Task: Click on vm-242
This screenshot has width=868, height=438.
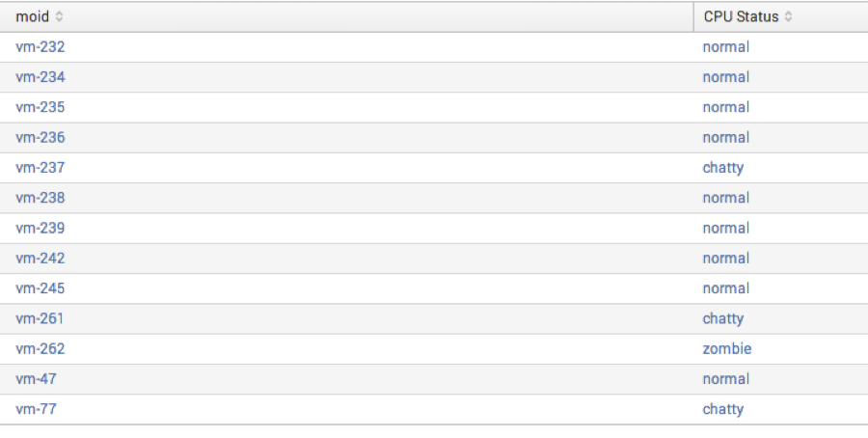Action: [41, 258]
